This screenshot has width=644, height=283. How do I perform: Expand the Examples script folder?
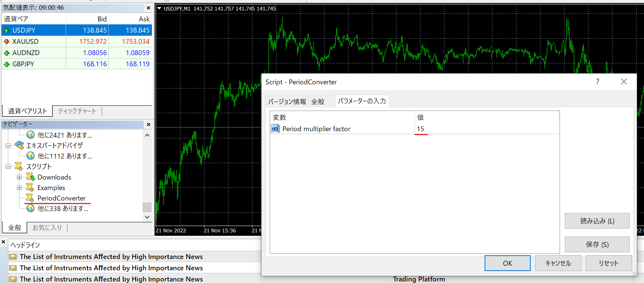click(x=19, y=187)
